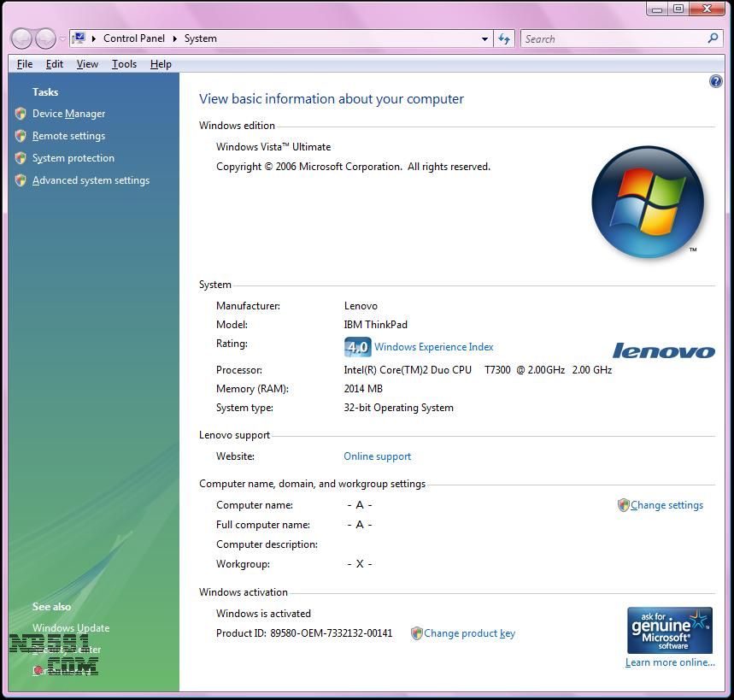Screen dimensions: 734x700
Task: Open Advanced system settings link
Action: (91, 180)
